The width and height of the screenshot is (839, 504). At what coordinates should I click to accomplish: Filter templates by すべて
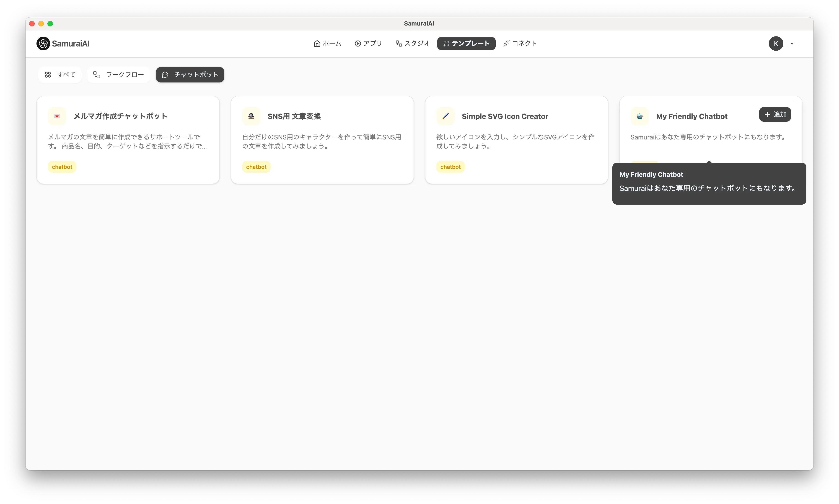(x=60, y=75)
